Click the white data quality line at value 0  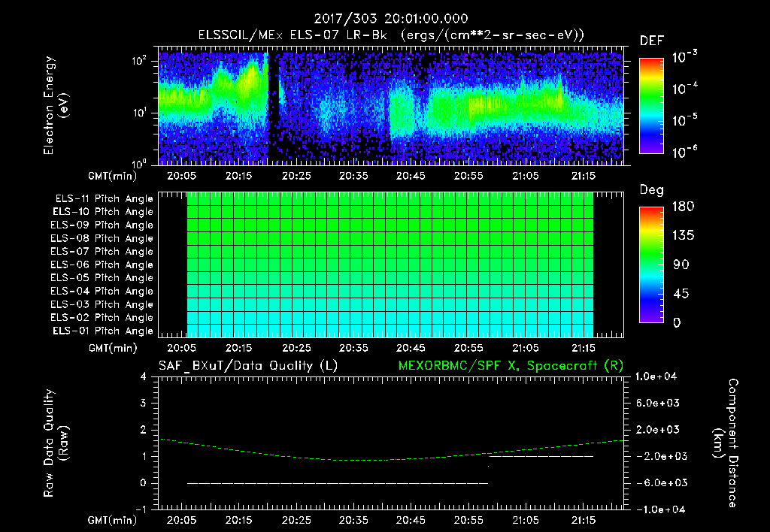pos(338,483)
